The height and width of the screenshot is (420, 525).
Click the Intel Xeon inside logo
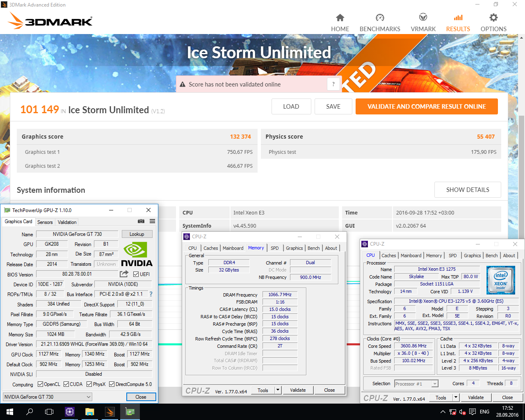click(x=500, y=280)
